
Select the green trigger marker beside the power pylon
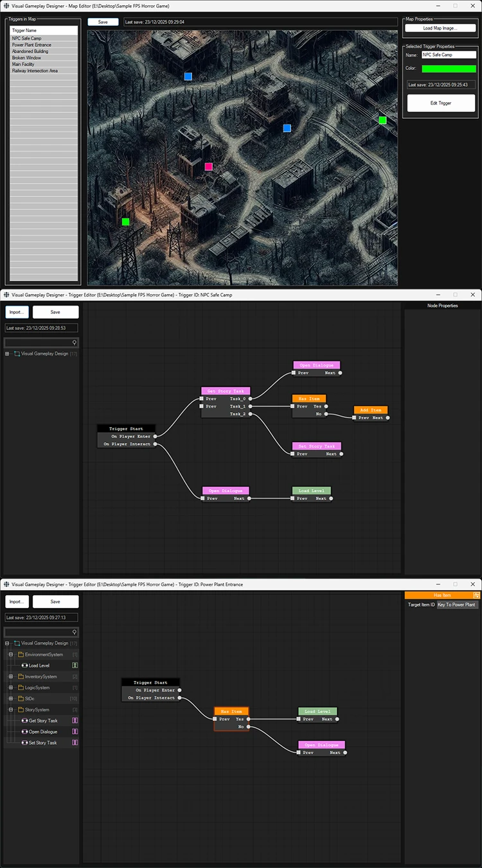pos(125,221)
